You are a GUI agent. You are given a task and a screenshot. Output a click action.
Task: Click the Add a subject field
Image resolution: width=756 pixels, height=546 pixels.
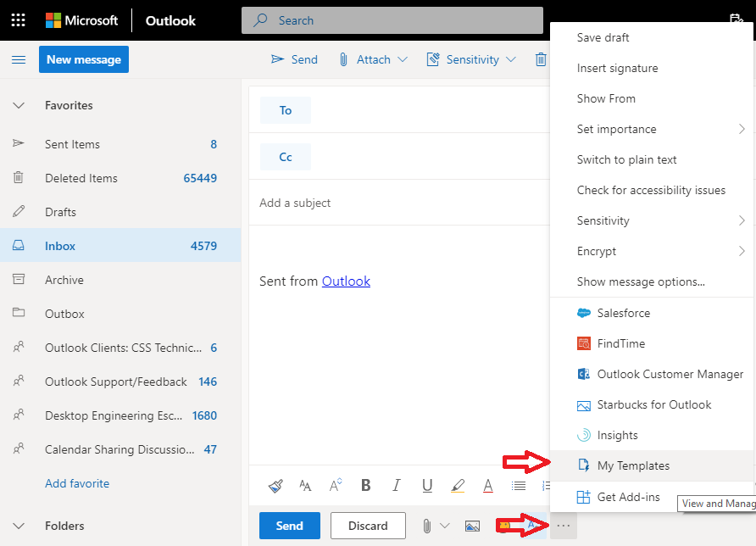click(399, 203)
